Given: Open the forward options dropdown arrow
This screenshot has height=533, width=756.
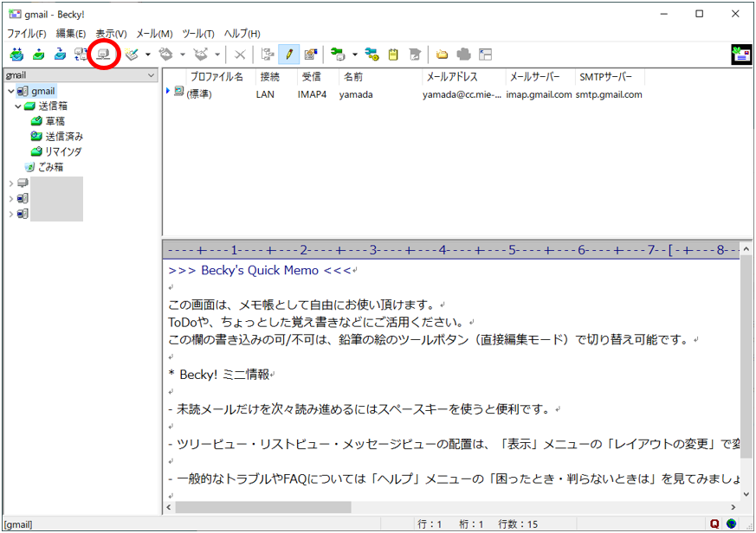Looking at the screenshot, I should (217, 55).
